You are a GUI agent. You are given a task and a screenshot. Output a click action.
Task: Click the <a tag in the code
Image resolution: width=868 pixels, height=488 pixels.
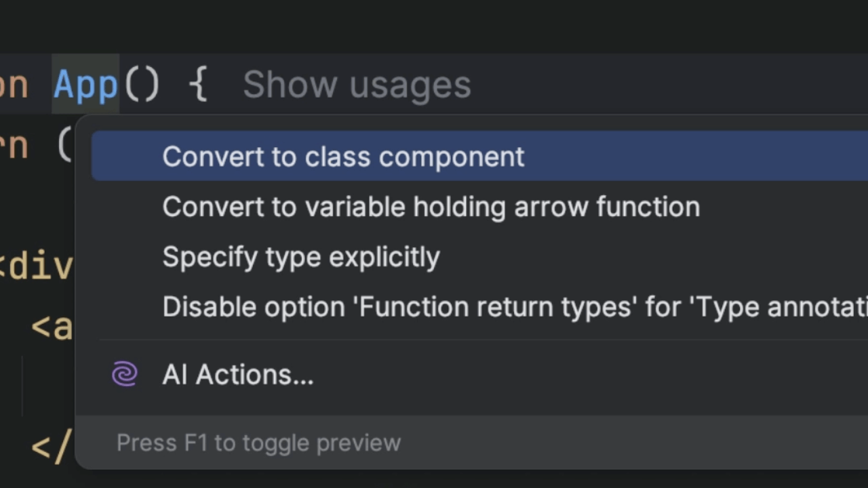point(52,327)
